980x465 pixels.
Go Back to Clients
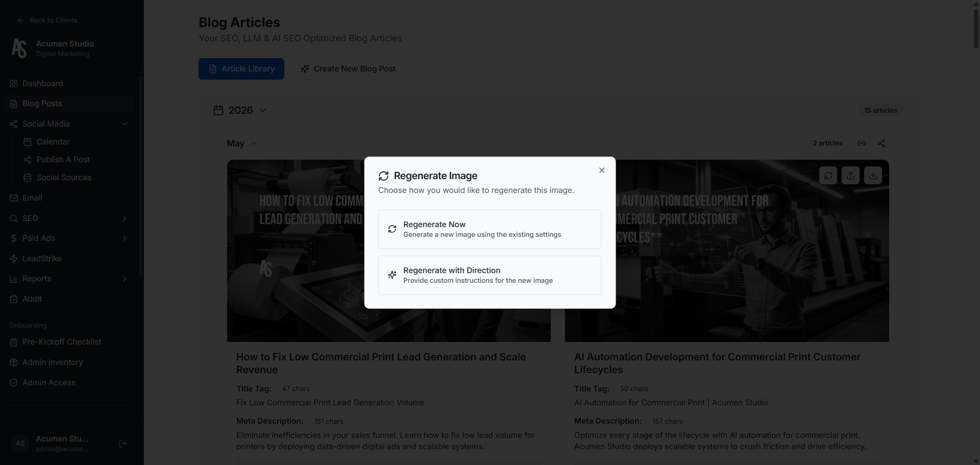pos(47,20)
